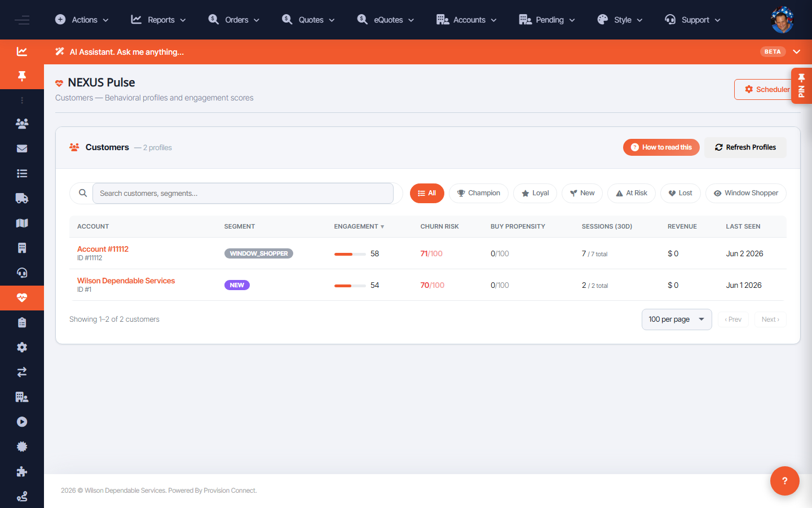This screenshot has height=508, width=812.
Task: Expand the Style menu
Action: 620,20
